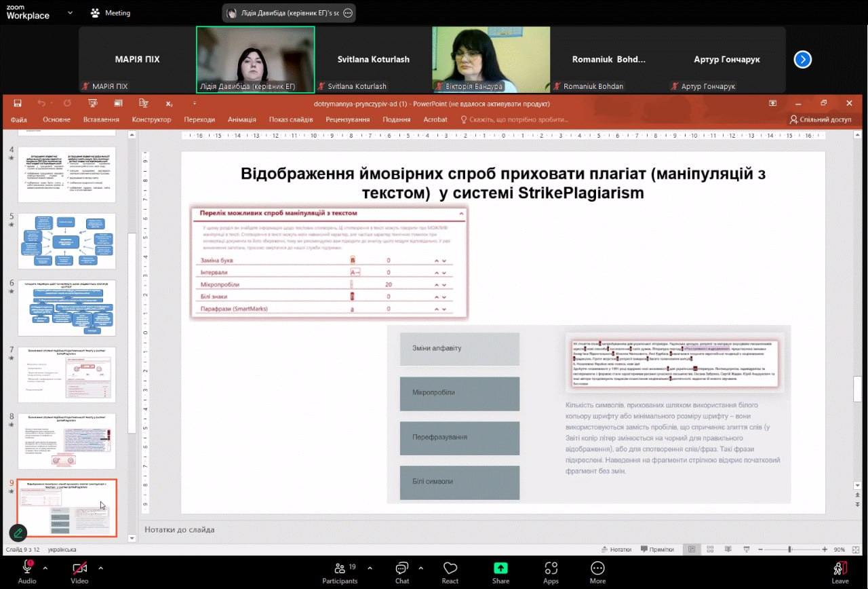868x589 pixels.
Task: Expand the Video options arrow
Action: point(101,567)
